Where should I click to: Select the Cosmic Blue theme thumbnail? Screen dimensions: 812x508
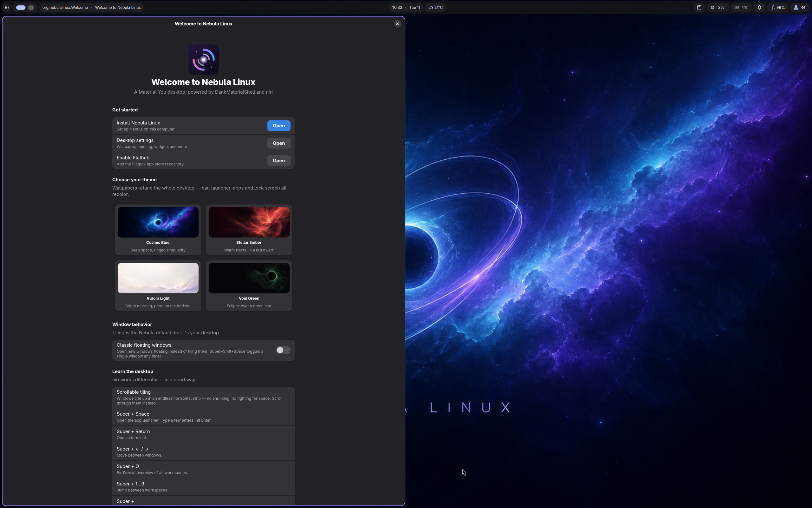158,222
